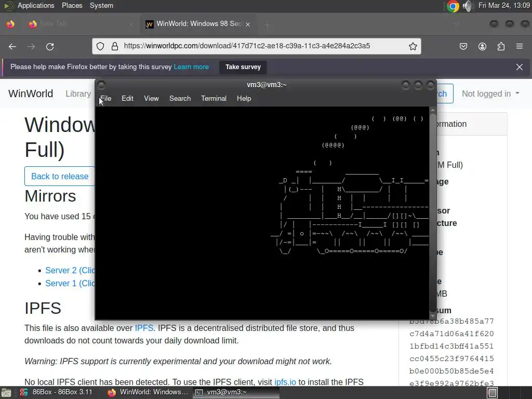The height and width of the screenshot is (399, 532).
Task: Open the list all tabs dropdown
Action: (456, 24)
